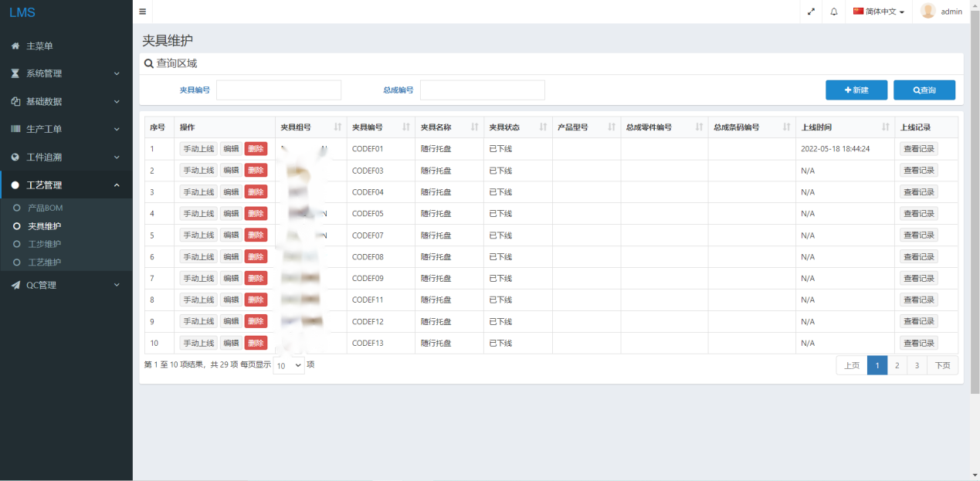The height and width of the screenshot is (481, 980).
Task: Click the 夹具编号 search input field
Action: pyautogui.click(x=278, y=90)
